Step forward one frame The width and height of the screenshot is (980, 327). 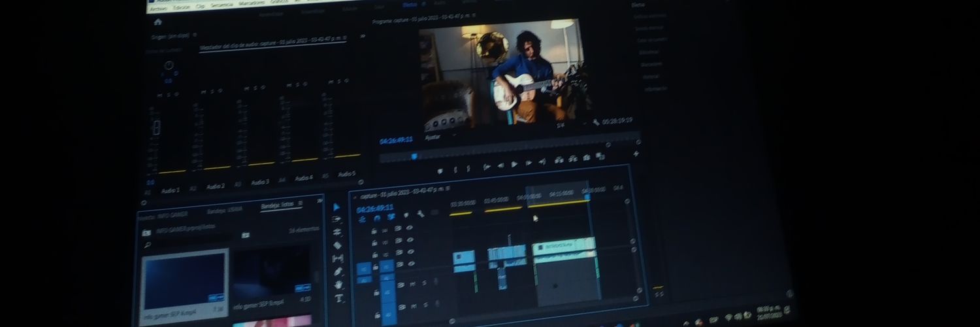pos(528,163)
